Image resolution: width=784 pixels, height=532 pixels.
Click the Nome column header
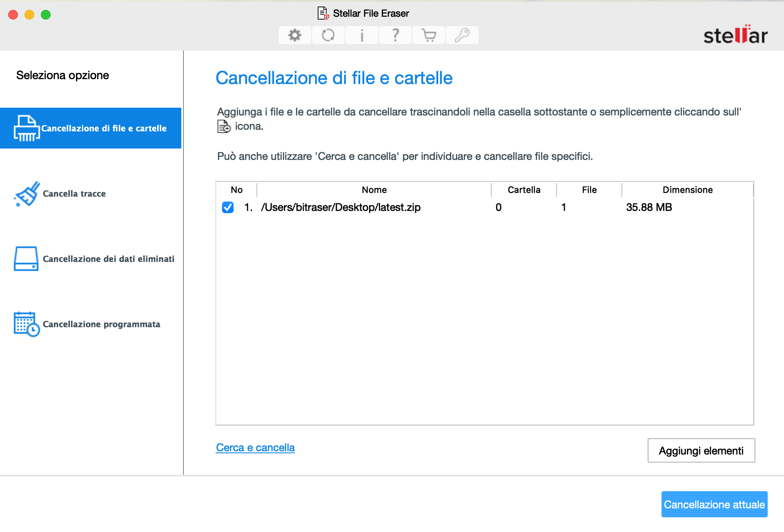(x=374, y=190)
